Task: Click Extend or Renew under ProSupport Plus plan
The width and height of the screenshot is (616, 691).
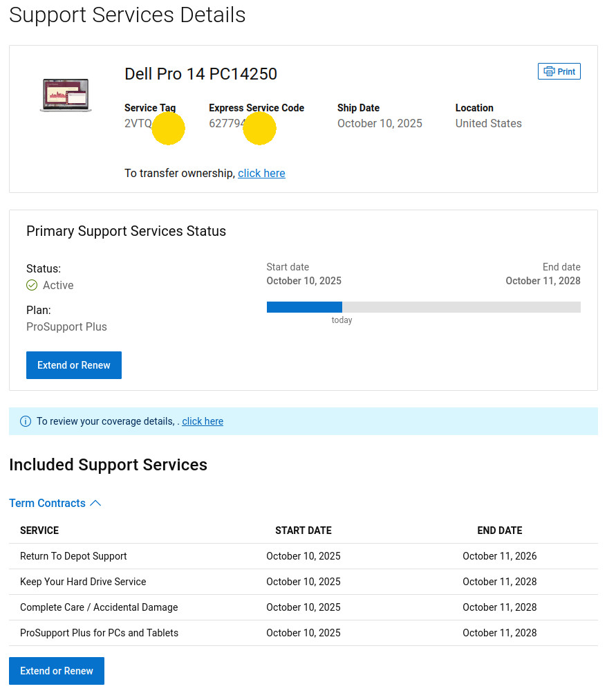Action: click(x=73, y=365)
